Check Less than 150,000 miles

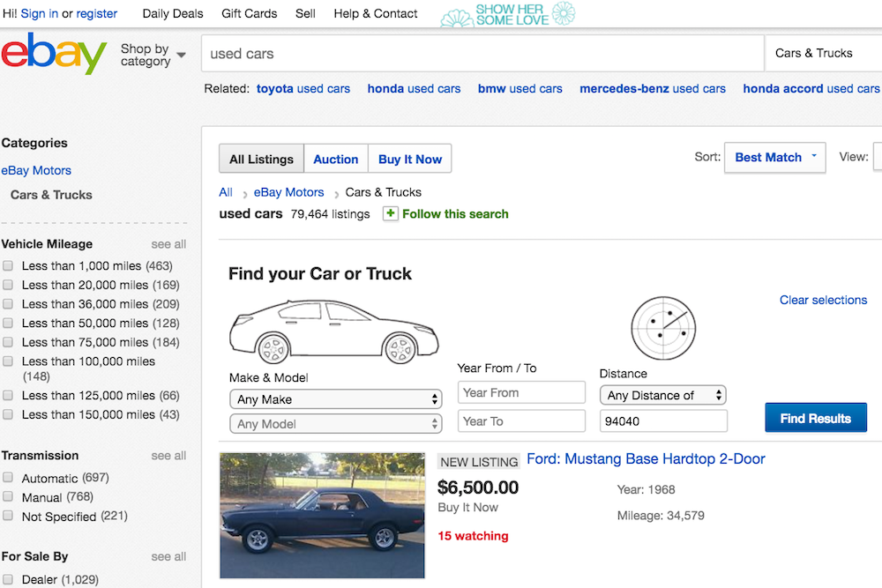pos(8,414)
